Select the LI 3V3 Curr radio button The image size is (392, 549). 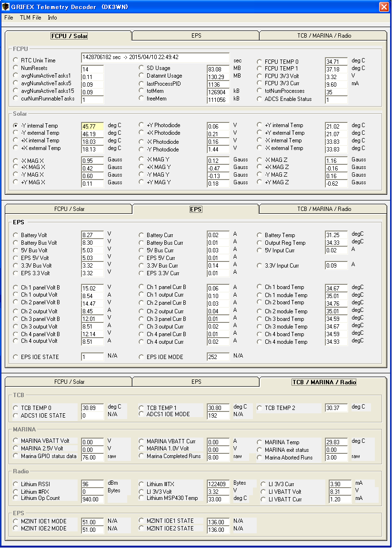click(x=263, y=484)
